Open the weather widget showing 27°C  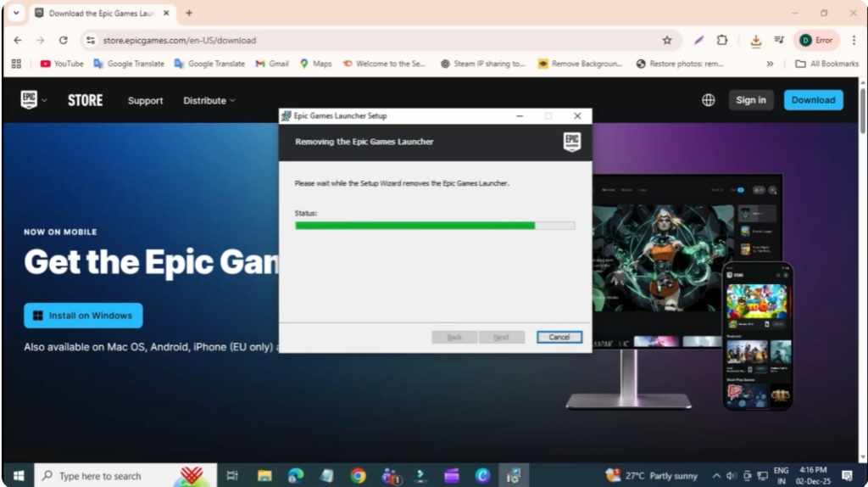coord(651,476)
